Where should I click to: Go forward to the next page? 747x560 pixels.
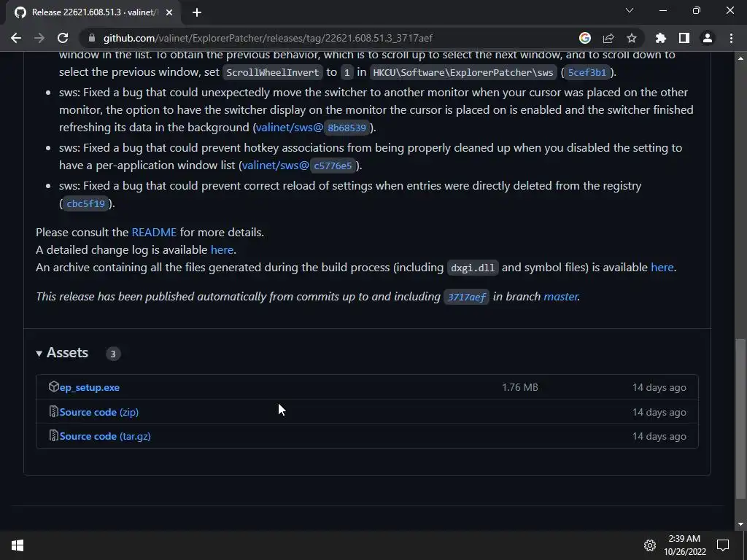click(x=39, y=38)
